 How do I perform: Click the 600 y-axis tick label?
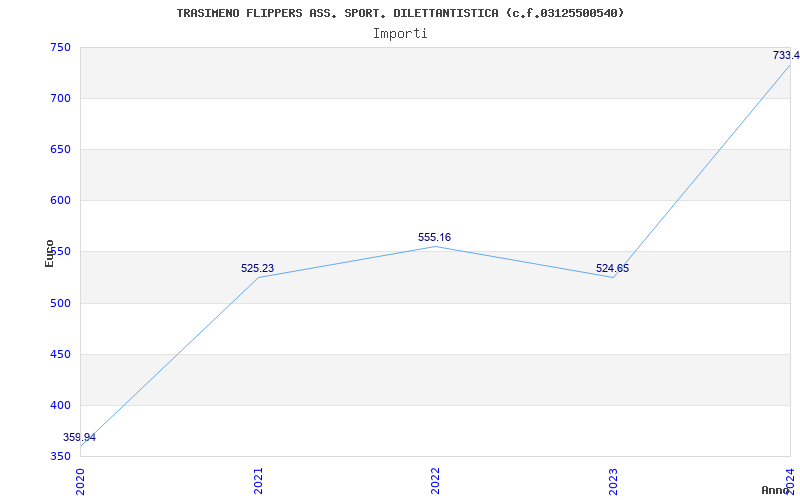59,200
